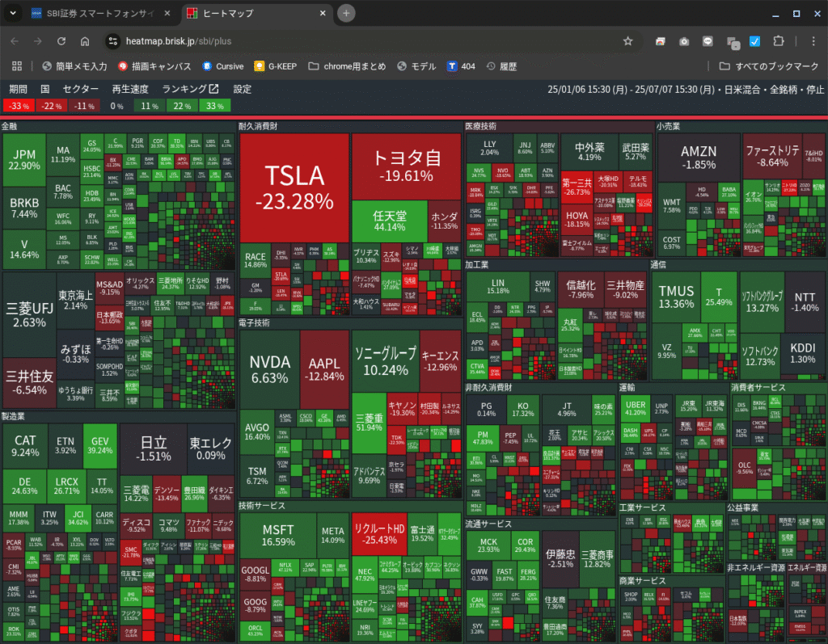The height and width of the screenshot is (644, 828).
Task: Go back to the previous page
Action: (15, 41)
